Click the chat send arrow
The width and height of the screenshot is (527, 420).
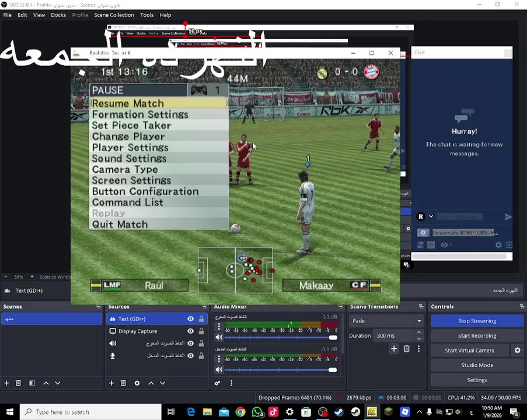[x=508, y=217]
